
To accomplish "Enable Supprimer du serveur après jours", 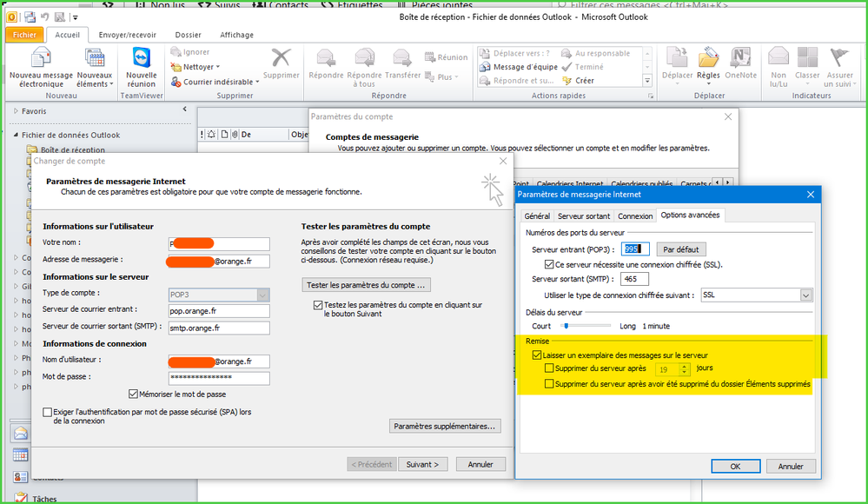I will tap(549, 368).
